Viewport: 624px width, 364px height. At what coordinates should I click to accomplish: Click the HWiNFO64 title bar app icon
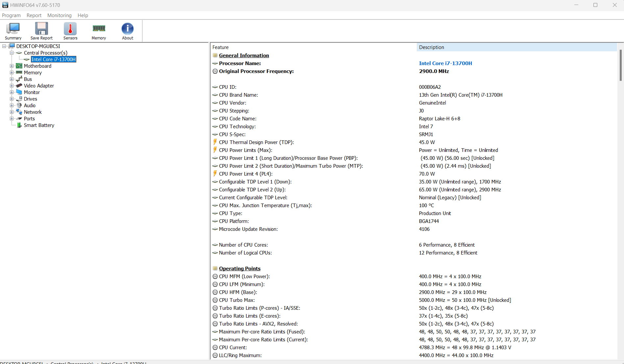point(5,5)
